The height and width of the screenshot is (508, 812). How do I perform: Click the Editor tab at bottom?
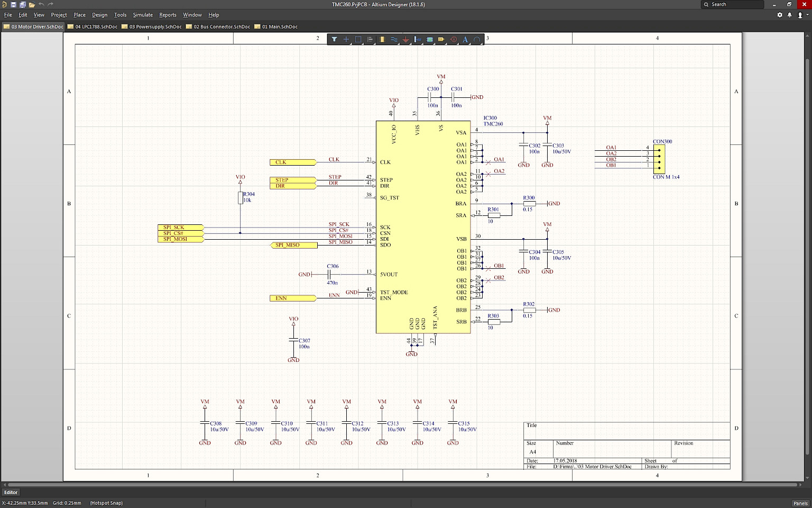pos(11,492)
